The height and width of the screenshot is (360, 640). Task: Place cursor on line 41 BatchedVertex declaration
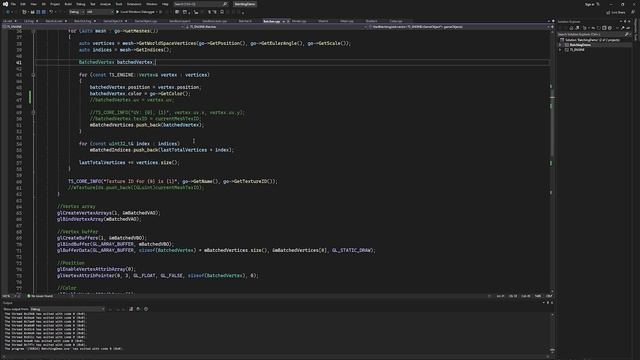116,62
